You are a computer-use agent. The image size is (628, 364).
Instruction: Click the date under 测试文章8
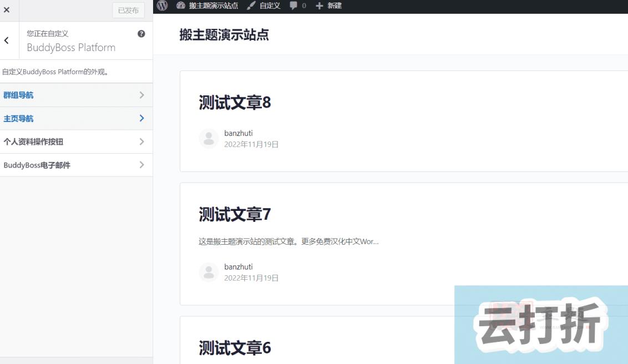[251, 144]
